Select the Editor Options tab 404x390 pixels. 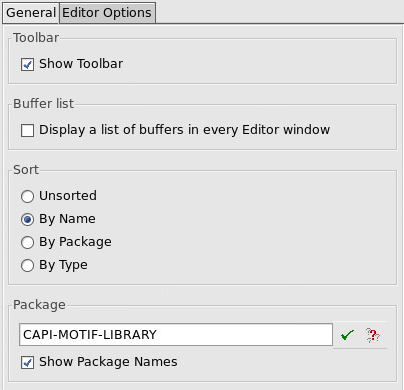click(x=107, y=13)
